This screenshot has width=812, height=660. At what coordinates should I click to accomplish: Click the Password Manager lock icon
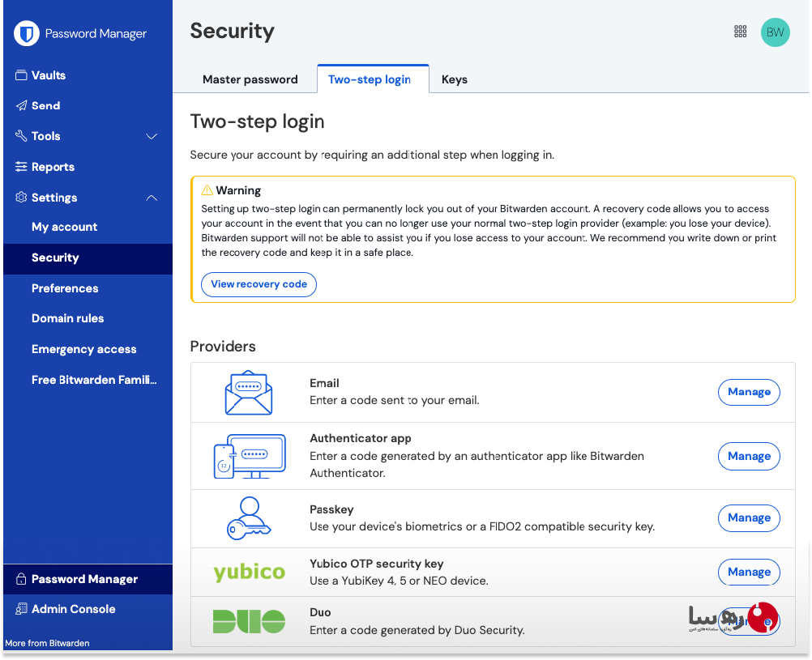21,579
